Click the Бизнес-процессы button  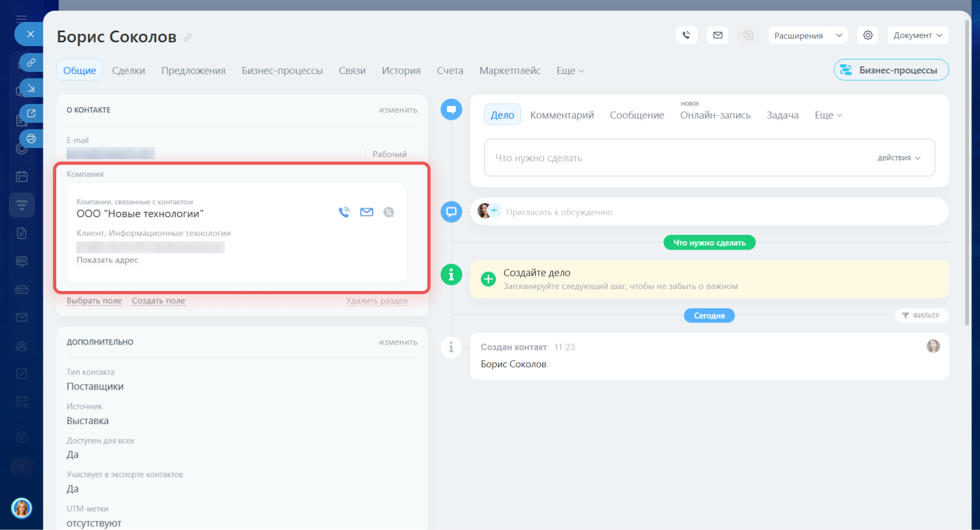click(x=891, y=70)
